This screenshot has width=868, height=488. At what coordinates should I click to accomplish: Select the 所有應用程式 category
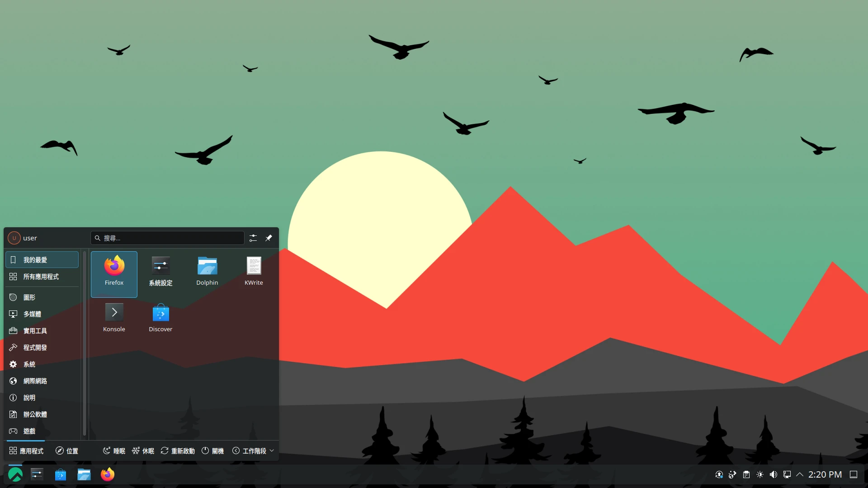point(42,277)
